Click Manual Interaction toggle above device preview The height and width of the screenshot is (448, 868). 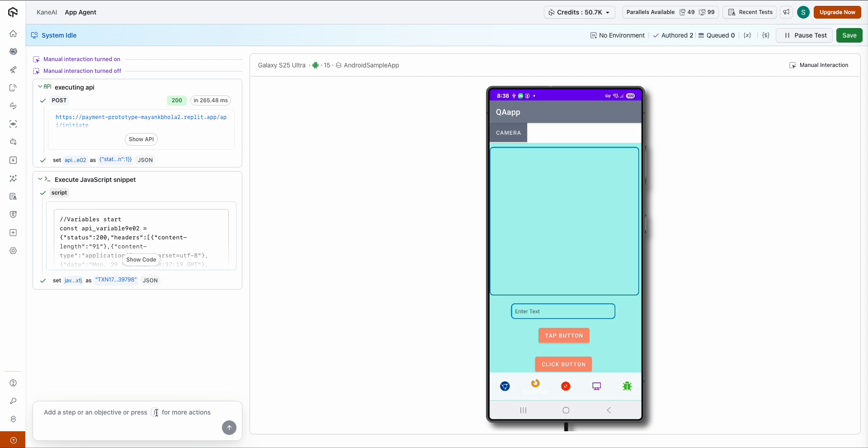(x=818, y=65)
